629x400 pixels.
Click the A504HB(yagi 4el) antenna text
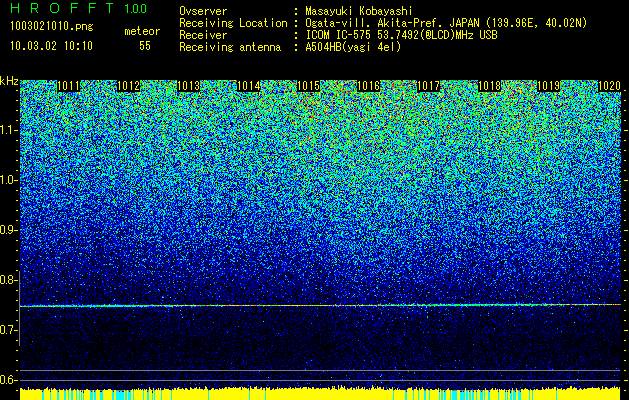tap(353, 47)
